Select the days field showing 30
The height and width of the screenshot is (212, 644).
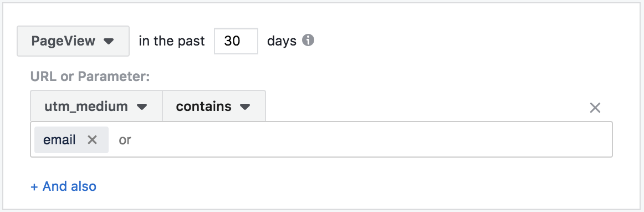[236, 41]
